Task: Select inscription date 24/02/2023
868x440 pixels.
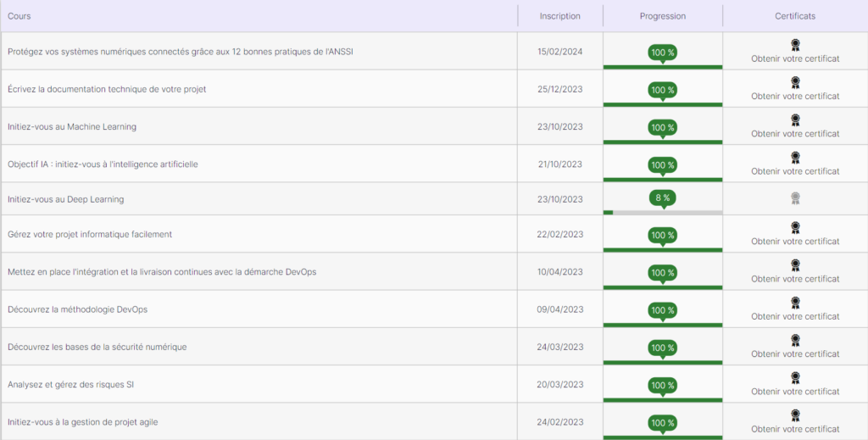Action: (560, 422)
